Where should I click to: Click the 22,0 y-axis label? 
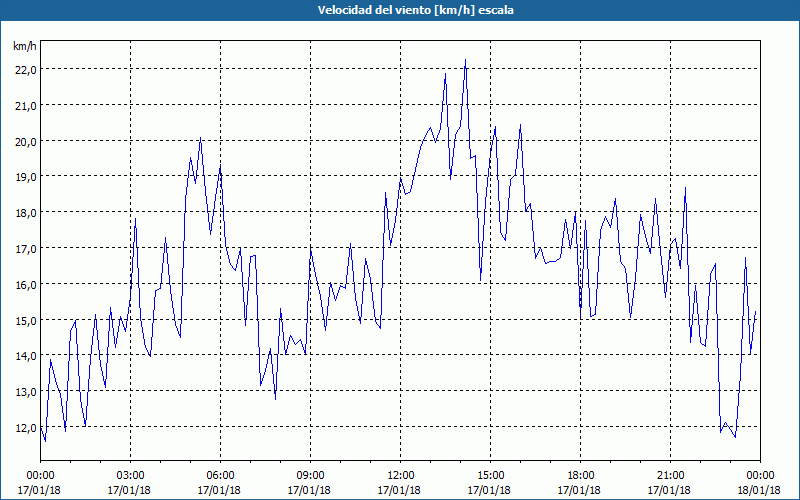(26, 70)
